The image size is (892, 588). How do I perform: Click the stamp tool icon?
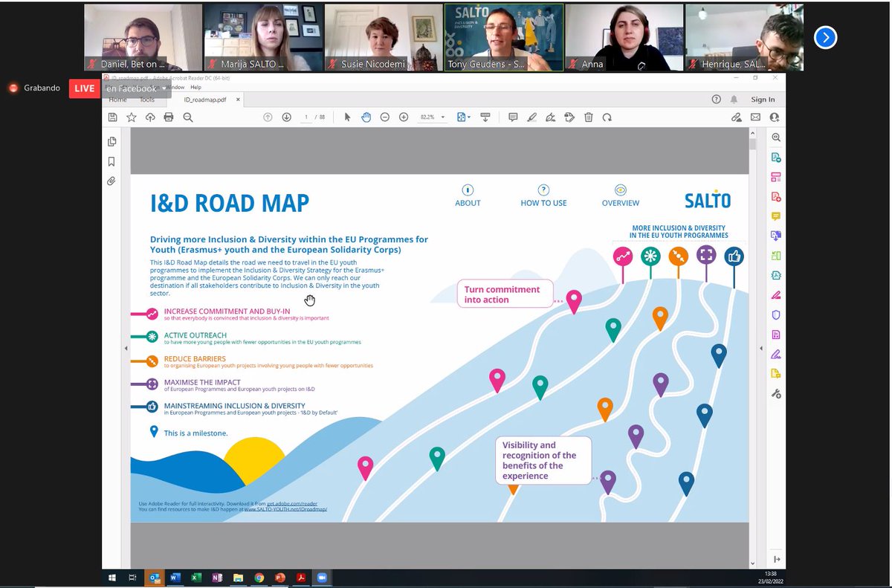point(569,117)
